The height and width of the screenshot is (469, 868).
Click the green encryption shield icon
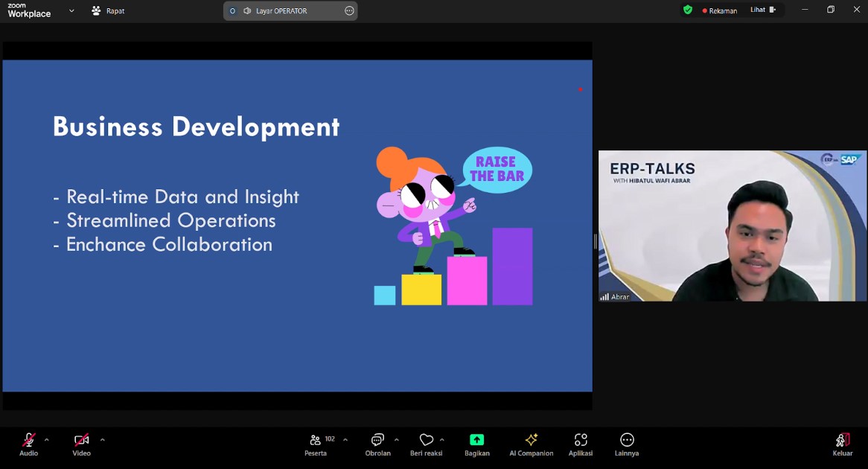687,10
